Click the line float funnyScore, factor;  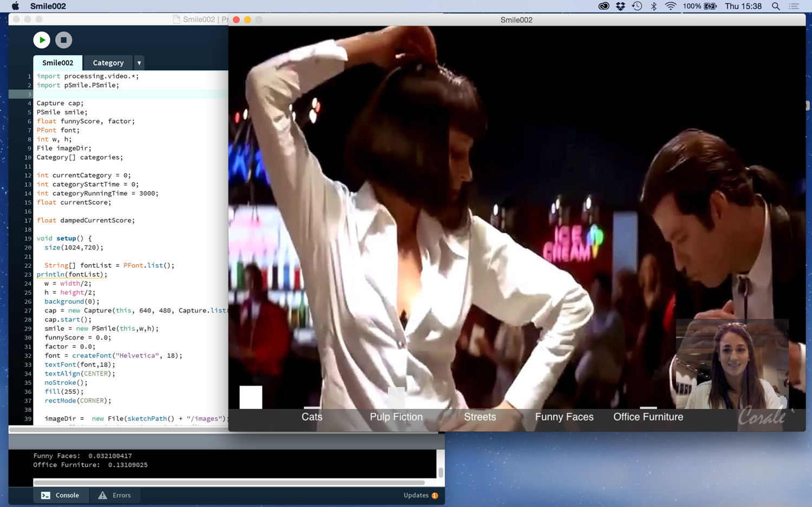(x=86, y=121)
